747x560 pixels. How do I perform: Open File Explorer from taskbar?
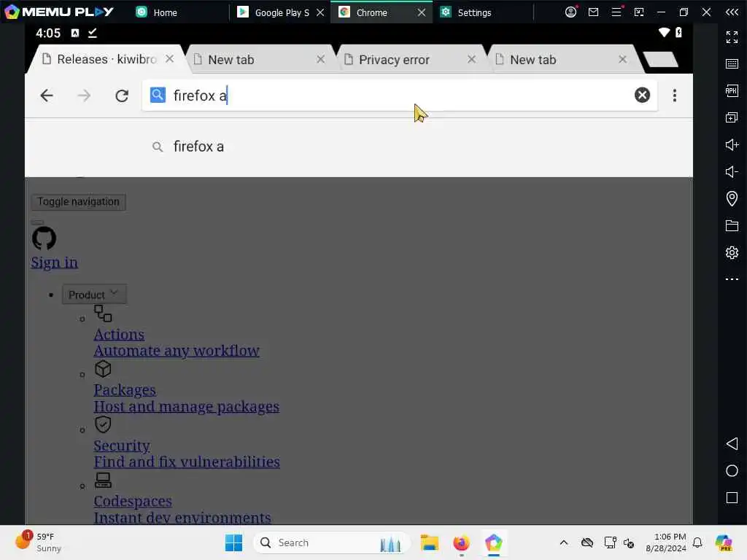(x=429, y=542)
